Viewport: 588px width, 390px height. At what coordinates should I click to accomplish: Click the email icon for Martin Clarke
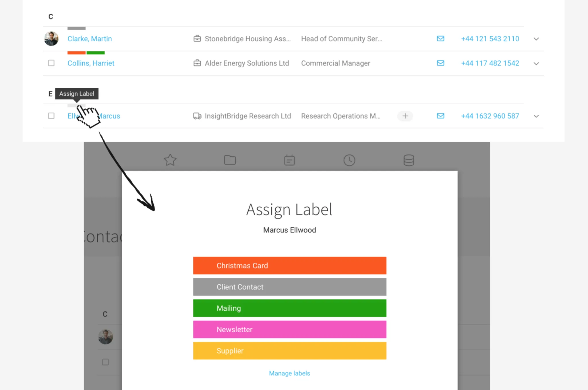pos(440,38)
